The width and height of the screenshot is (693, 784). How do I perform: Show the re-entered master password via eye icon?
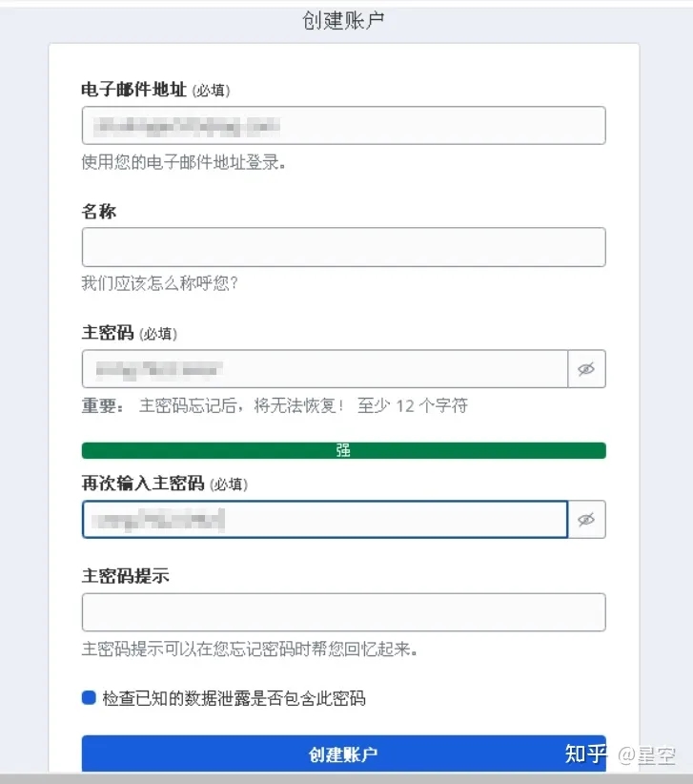[x=586, y=520]
